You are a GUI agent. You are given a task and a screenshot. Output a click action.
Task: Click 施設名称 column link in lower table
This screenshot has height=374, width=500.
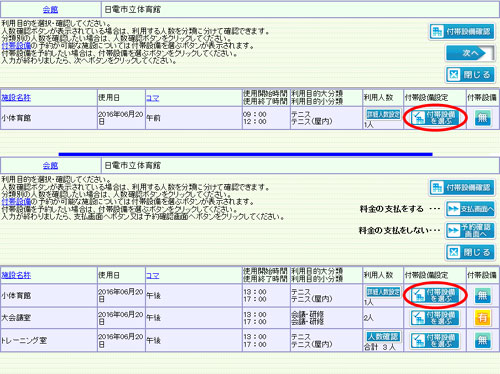point(16,275)
